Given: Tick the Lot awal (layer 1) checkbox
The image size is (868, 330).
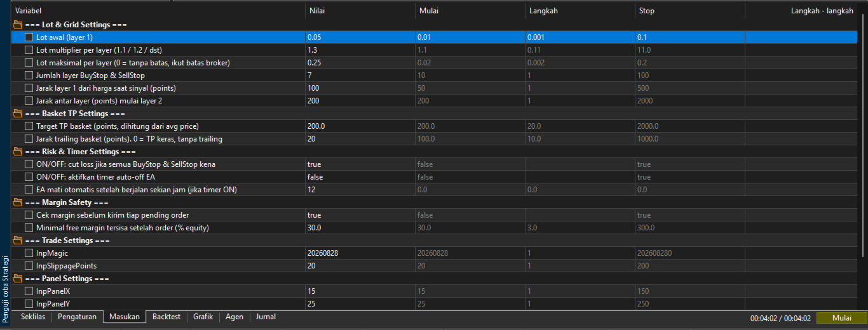Looking at the screenshot, I should point(29,37).
